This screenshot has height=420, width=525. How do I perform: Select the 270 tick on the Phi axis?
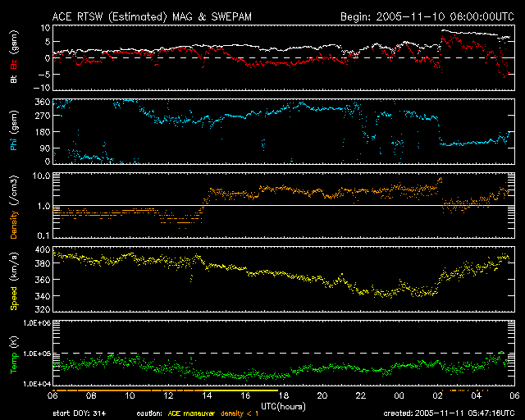pyautogui.click(x=43, y=116)
